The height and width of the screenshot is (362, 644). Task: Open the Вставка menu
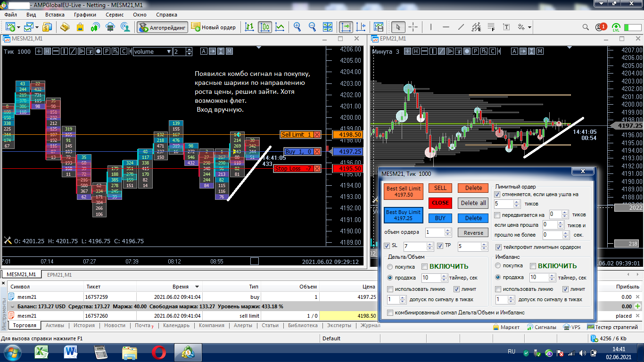55,14
